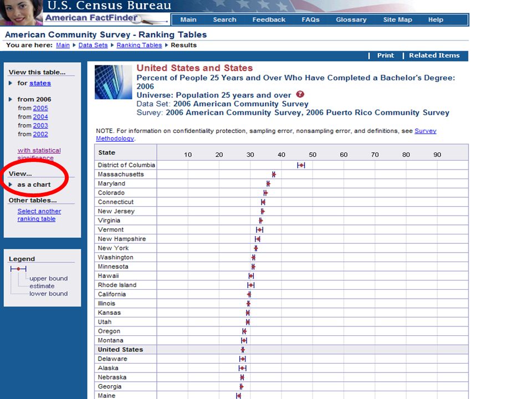Image resolution: width=532 pixels, height=399 pixels.
Task: Click the New Jersey row label
Action: pyautogui.click(x=116, y=211)
